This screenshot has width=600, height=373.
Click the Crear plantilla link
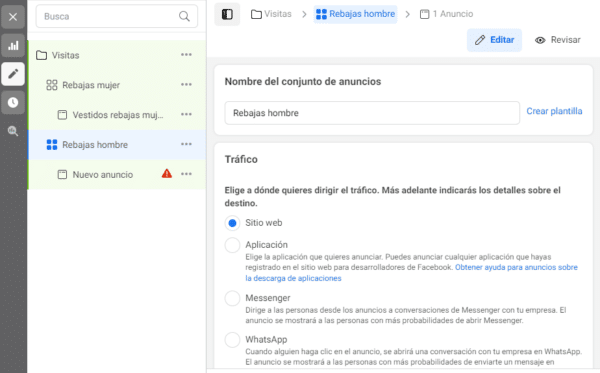(554, 111)
